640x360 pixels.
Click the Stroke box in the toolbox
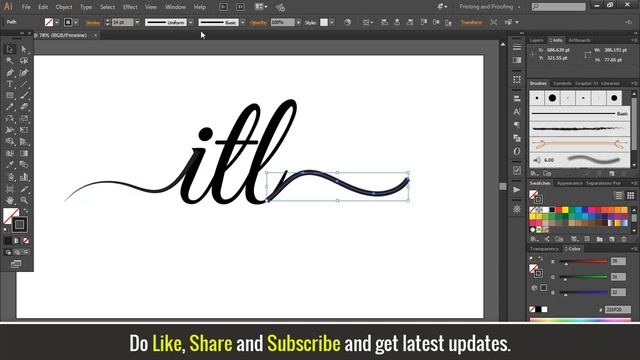click(20, 224)
